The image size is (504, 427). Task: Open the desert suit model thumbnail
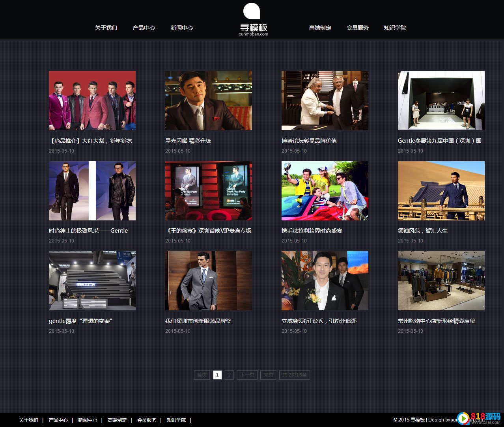(x=441, y=191)
